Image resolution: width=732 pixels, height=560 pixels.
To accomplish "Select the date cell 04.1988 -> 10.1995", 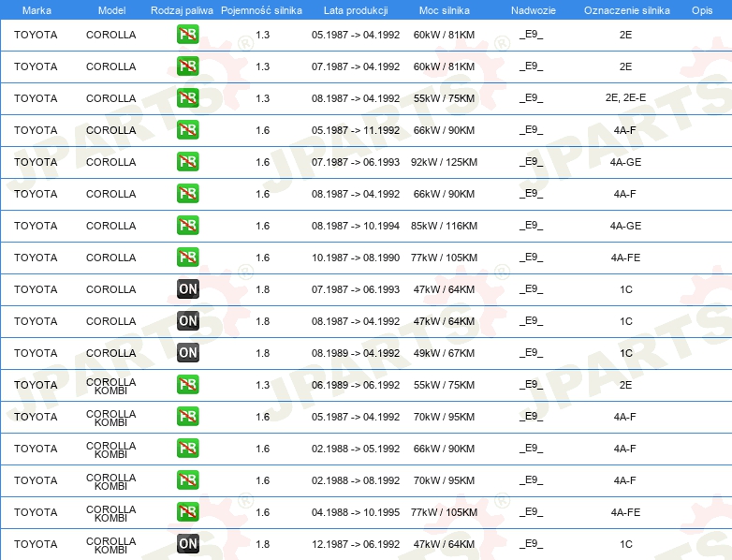I will click(x=356, y=512).
